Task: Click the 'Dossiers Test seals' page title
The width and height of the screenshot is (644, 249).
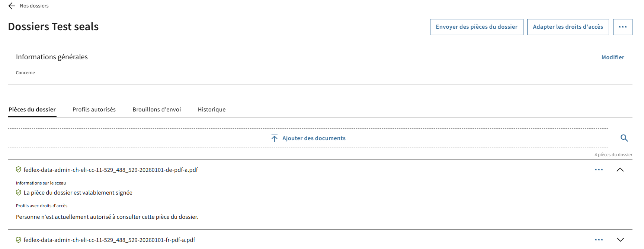Action: [53, 27]
